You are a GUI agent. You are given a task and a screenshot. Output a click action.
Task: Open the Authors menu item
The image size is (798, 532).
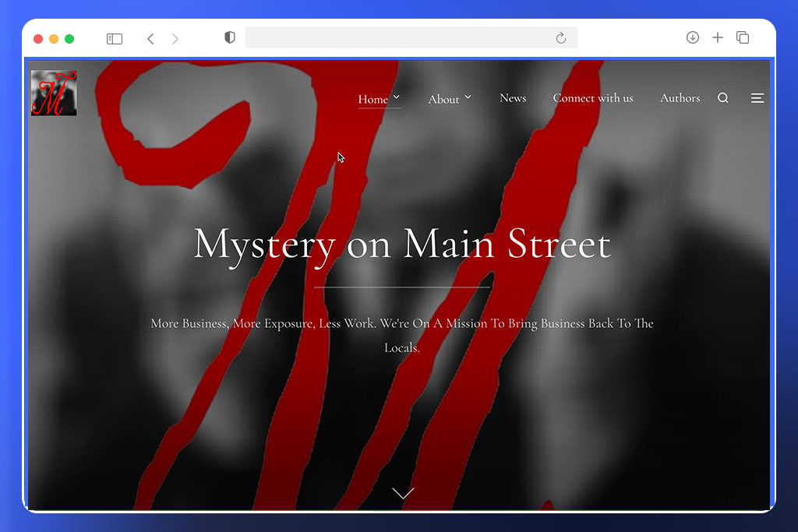click(x=680, y=98)
